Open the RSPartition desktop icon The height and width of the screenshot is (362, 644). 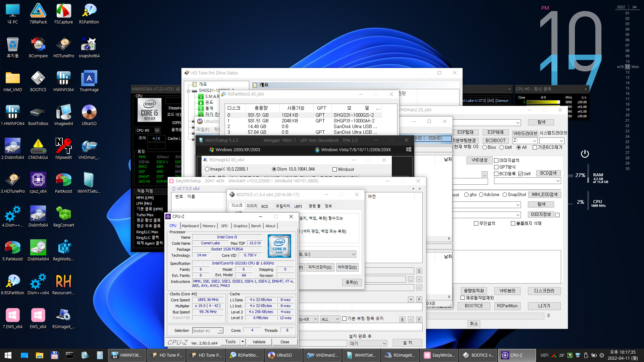coord(89,14)
